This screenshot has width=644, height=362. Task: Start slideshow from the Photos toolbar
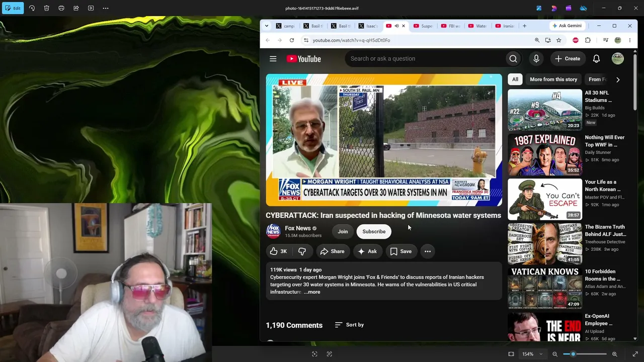(91, 8)
